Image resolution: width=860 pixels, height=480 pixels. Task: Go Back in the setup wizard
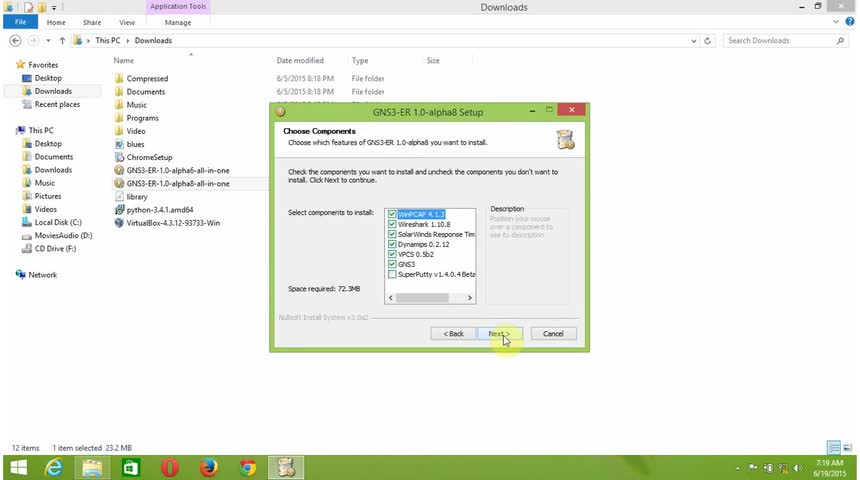click(453, 334)
